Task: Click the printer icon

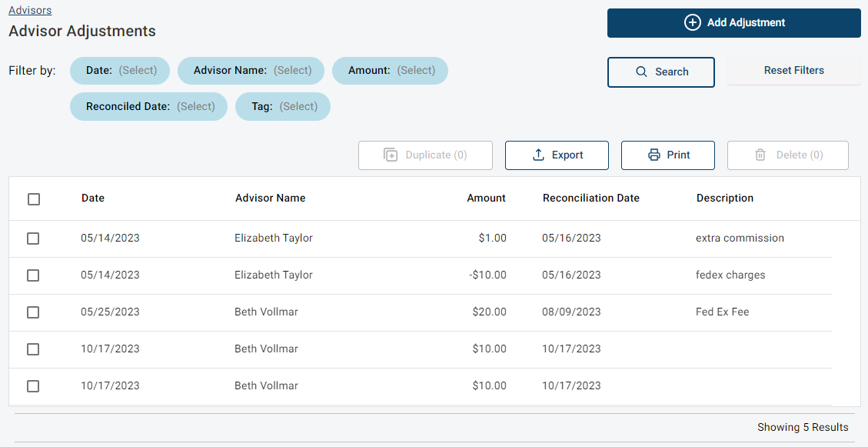Action: pyautogui.click(x=653, y=155)
